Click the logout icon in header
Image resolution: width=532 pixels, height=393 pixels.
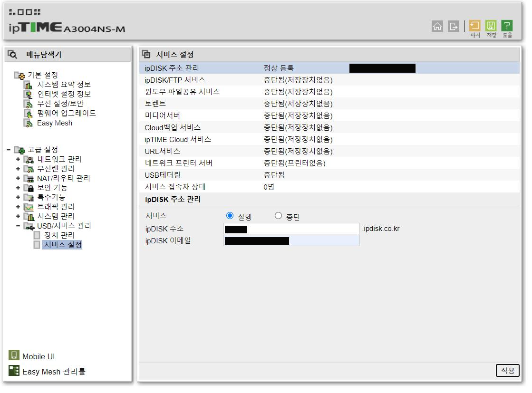click(453, 26)
